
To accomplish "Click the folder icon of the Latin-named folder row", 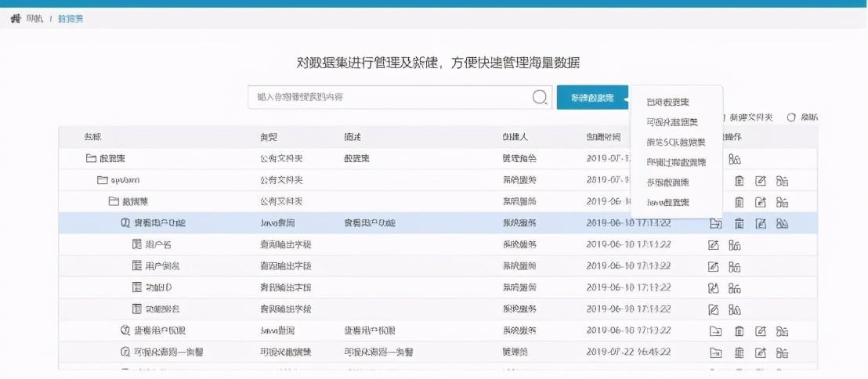I will pos(102,180).
